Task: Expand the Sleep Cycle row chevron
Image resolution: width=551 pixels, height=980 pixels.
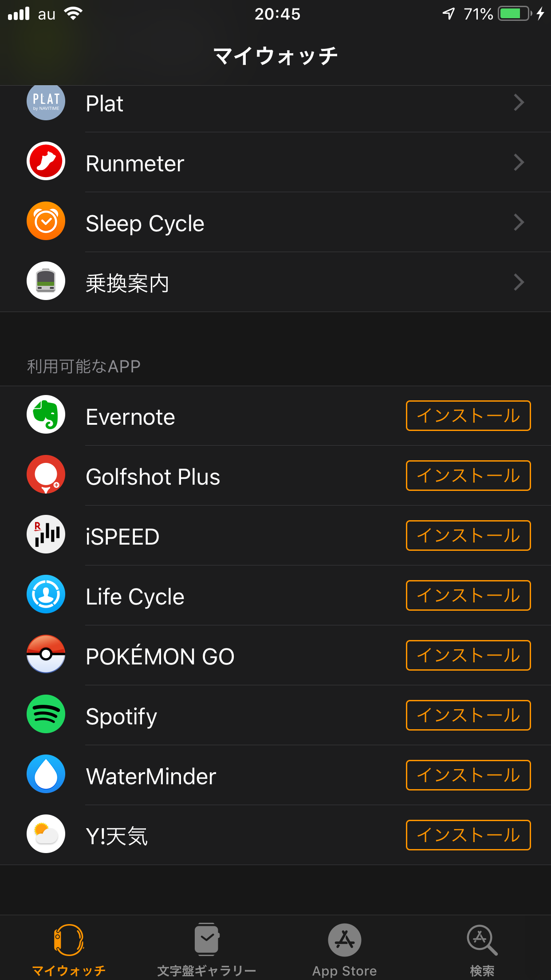Action: pos(519,222)
